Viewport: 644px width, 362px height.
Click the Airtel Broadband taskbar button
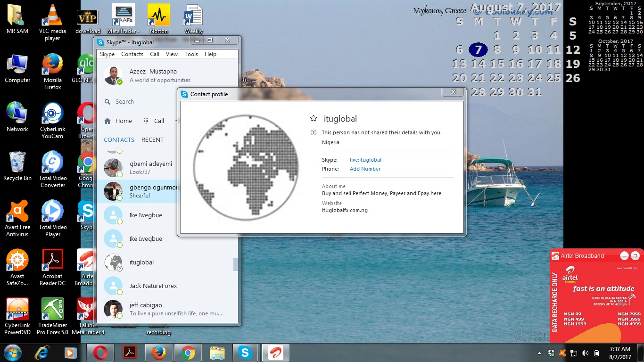tap(275, 353)
